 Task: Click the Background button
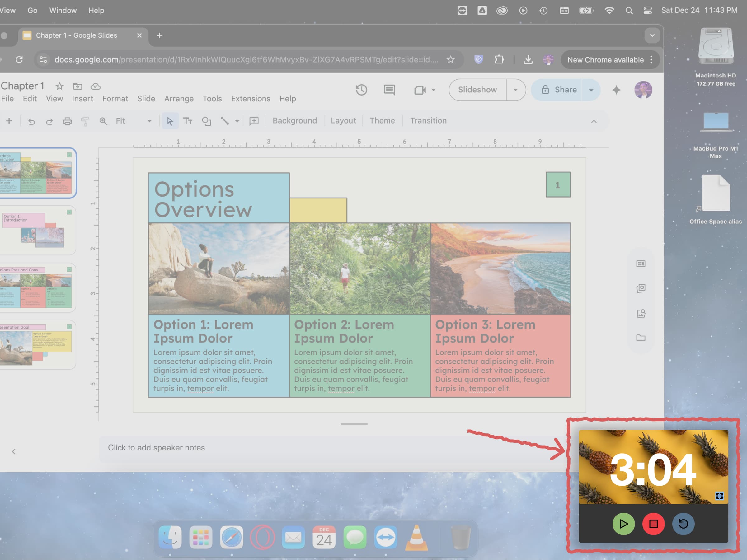[294, 120]
